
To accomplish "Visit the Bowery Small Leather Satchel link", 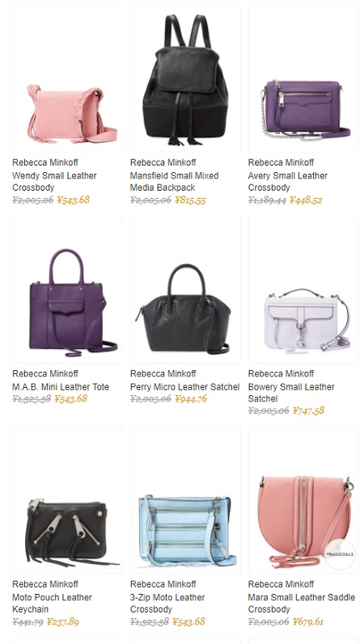I will coord(291,393).
